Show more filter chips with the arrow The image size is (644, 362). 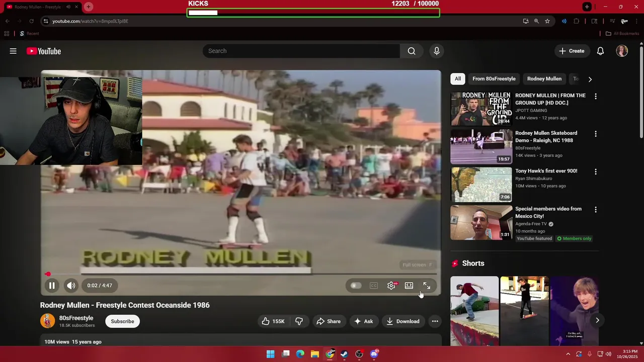point(590,79)
